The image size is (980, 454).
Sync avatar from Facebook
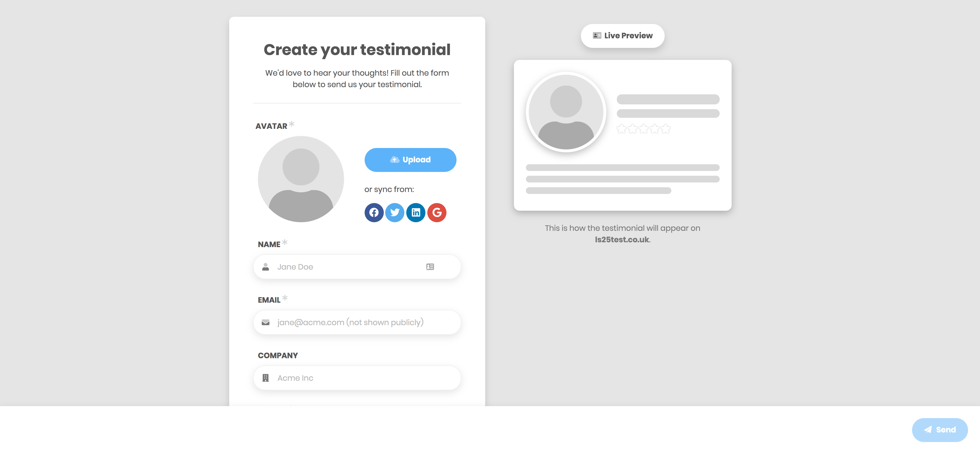(x=374, y=213)
